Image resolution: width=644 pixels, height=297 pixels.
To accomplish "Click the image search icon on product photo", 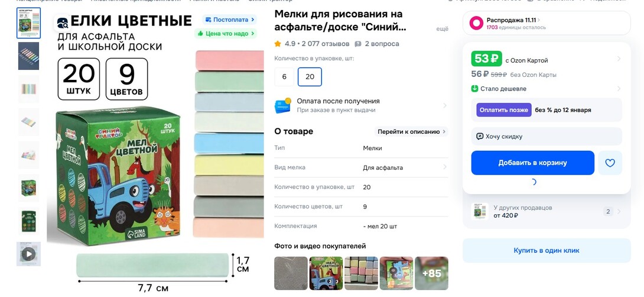I will point(63,23).
